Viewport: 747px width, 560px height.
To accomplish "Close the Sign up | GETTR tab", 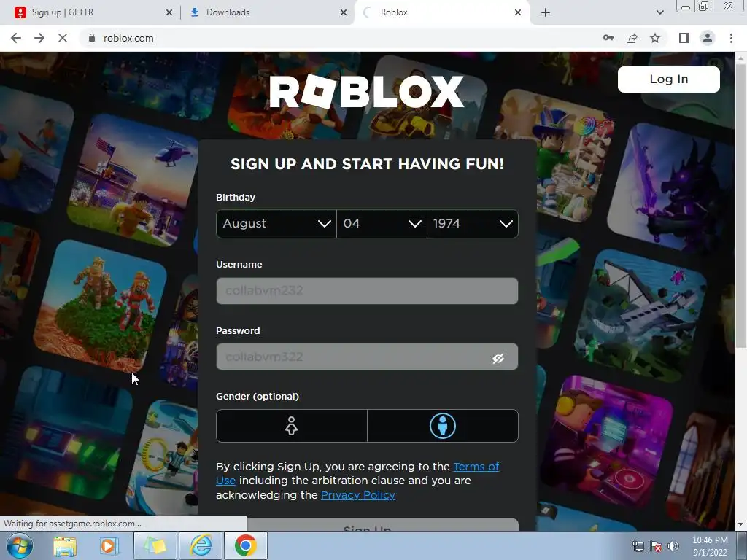I will [169, 12].
